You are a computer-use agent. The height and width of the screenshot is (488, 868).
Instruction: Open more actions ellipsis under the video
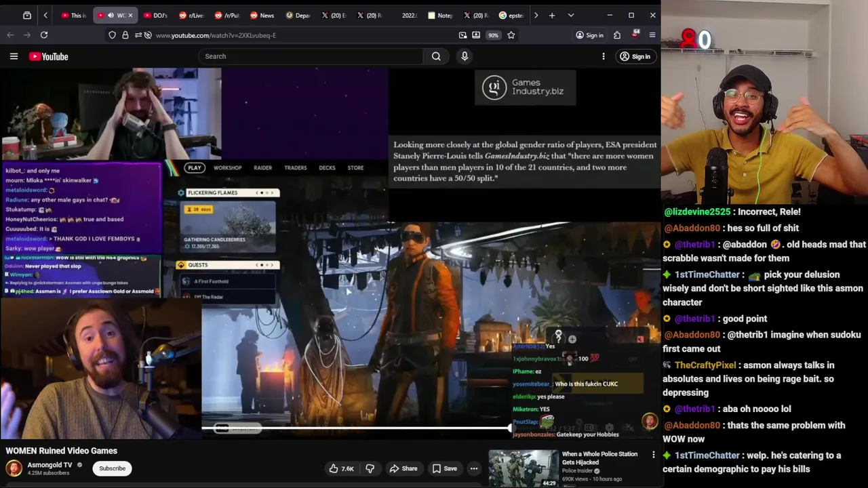pos(474,468)
